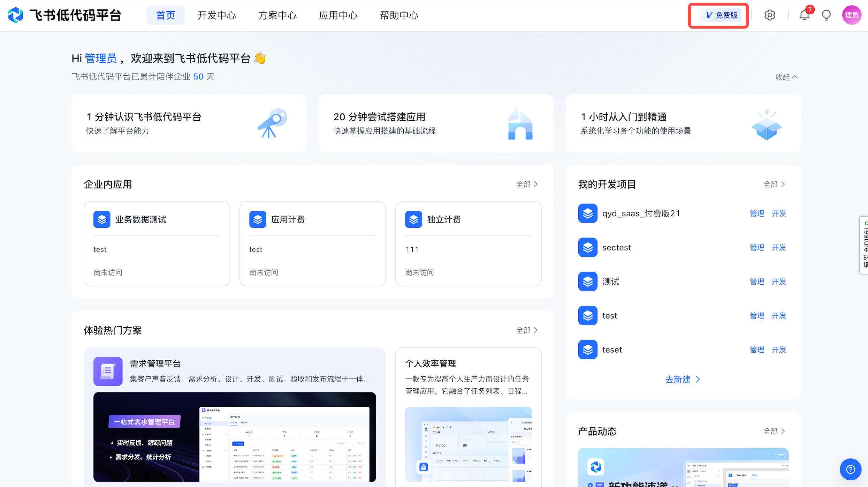Click the 应用计费 app title
The image size is (868, 487).
(x=288, y=219)
